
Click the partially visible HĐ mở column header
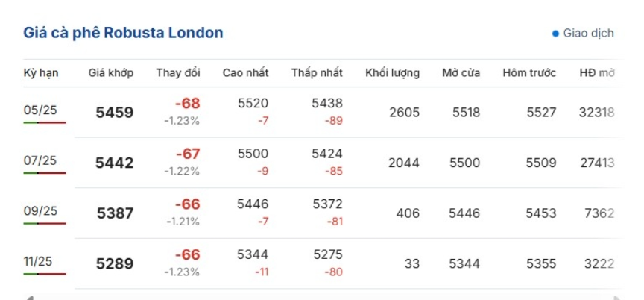pos(597,73)
